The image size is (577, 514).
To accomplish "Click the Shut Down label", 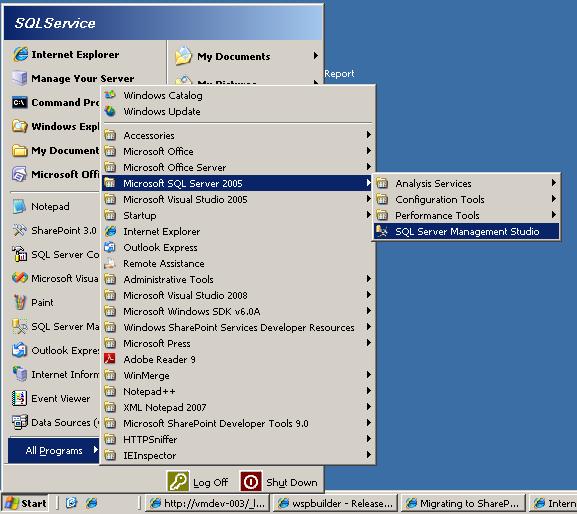I will coord(292,482).
